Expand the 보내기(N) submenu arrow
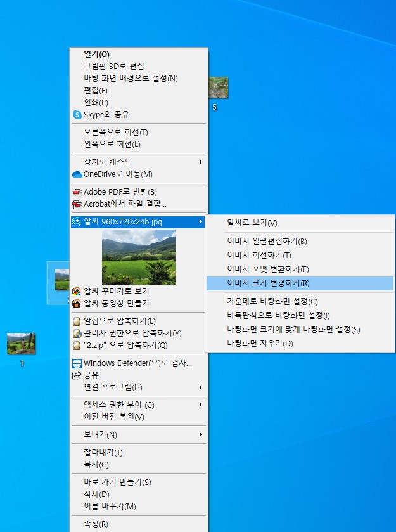This screenshot has width=396, height=532. click(x=201, y=435)
